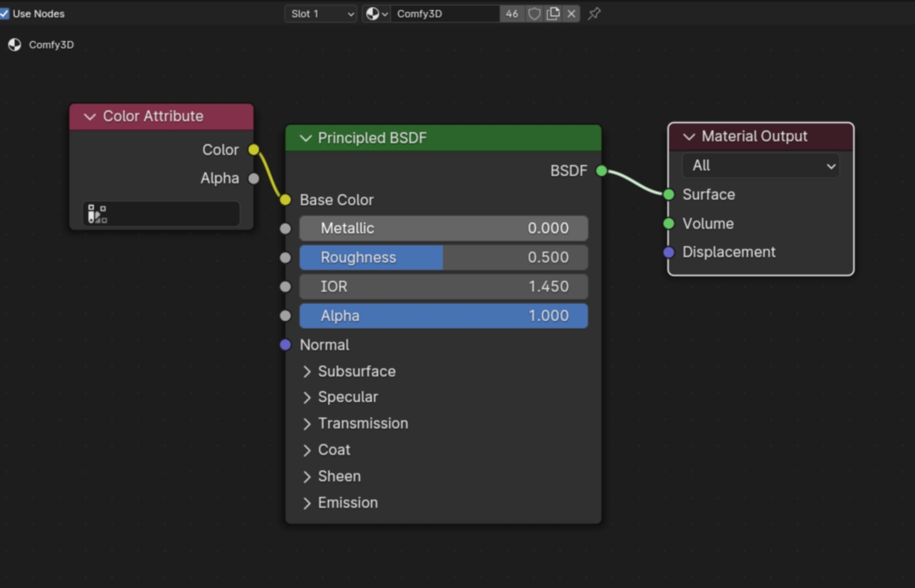Viewport: 915px width, 588px height.
Task: Collapse the Material Output node
Action: pos(689,137)
